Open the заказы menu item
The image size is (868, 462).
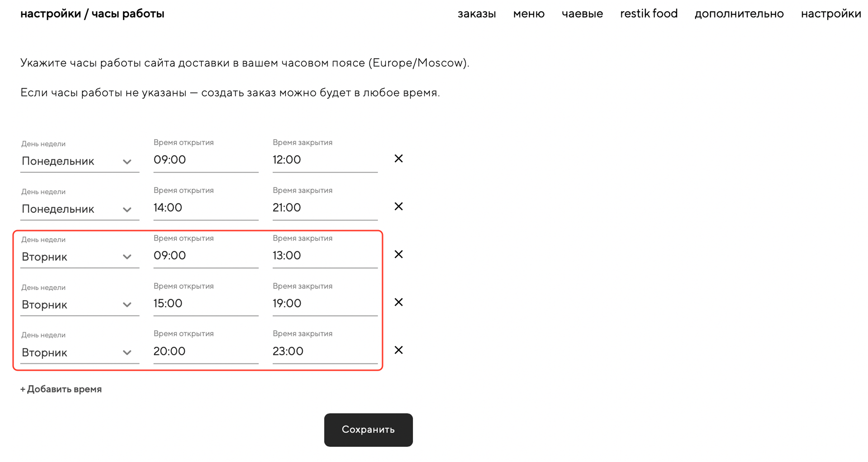tap(476, 14)
